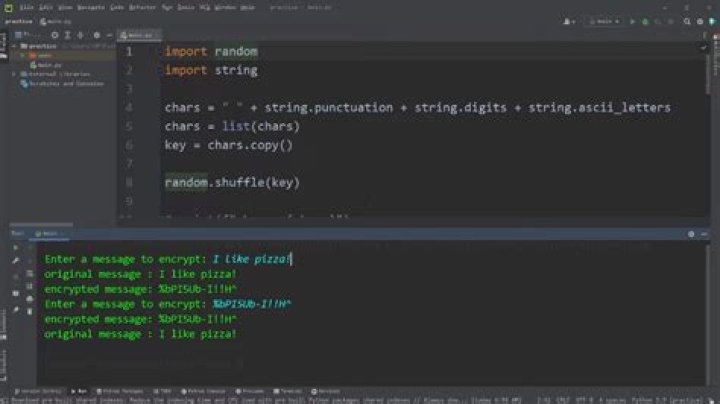Viewport: 720px width, 404px height.
Task: Collapse the practice project folder
Action: pos(14,46)
